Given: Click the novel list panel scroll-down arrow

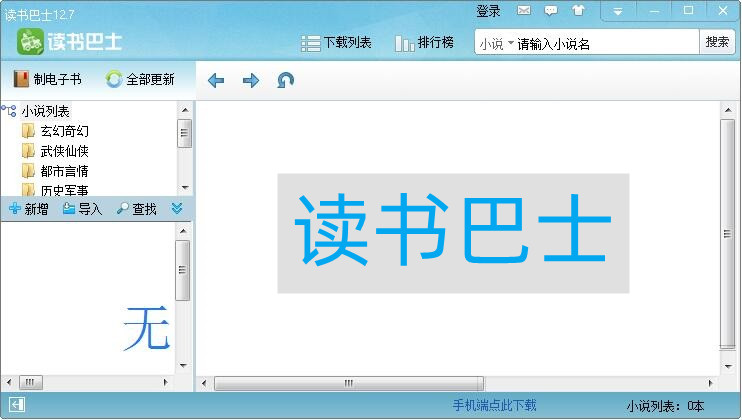Looking at the screenshot, I should click(183, 366).
